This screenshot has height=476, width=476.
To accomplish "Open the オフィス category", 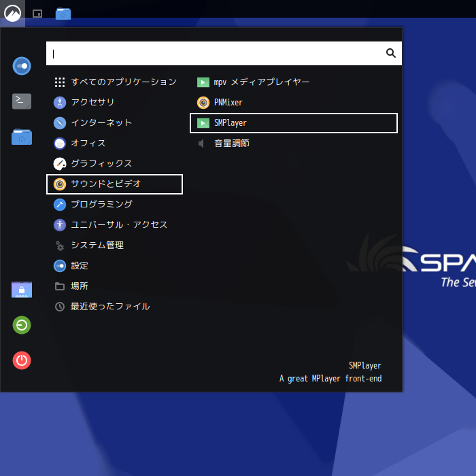I will coord(114,143).
